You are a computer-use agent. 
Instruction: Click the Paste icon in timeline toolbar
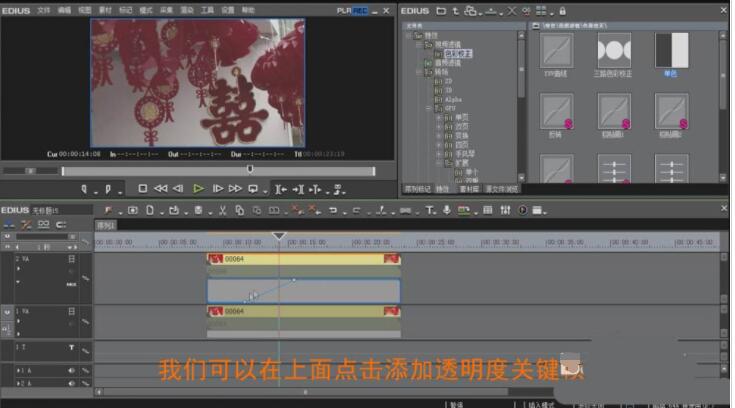(x=256, y=211)
